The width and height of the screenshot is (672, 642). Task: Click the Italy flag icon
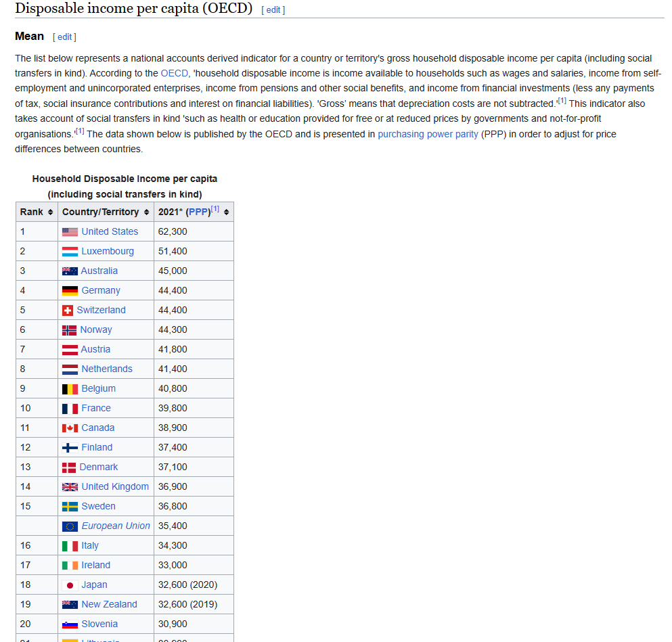point(70,546)
